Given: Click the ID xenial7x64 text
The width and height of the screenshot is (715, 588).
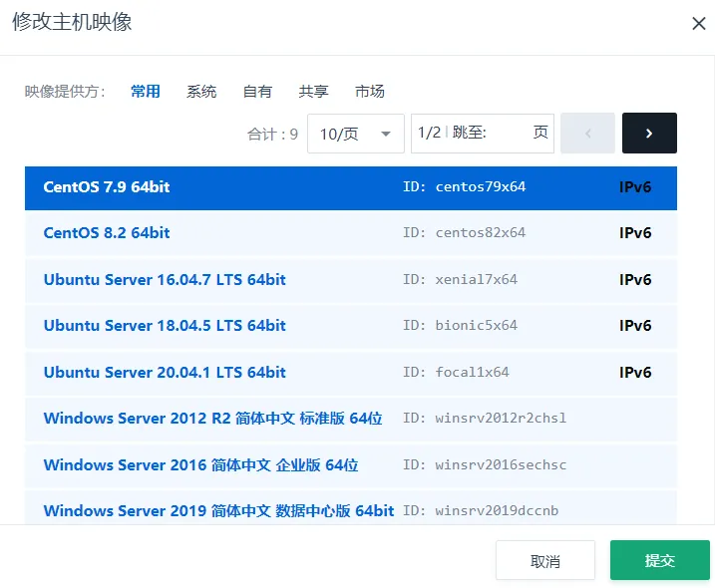Looking at the screenshot, I should 460,279.
